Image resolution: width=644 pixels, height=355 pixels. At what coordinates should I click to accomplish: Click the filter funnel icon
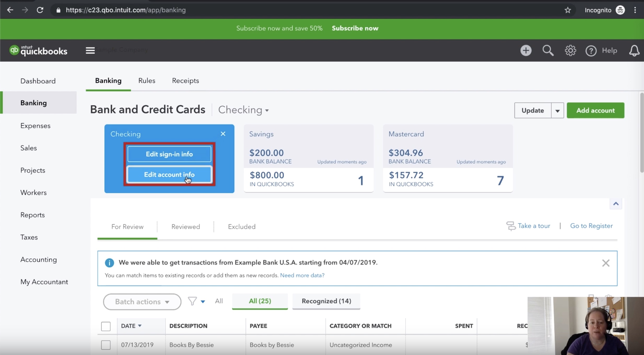click(x=192, y=301)
